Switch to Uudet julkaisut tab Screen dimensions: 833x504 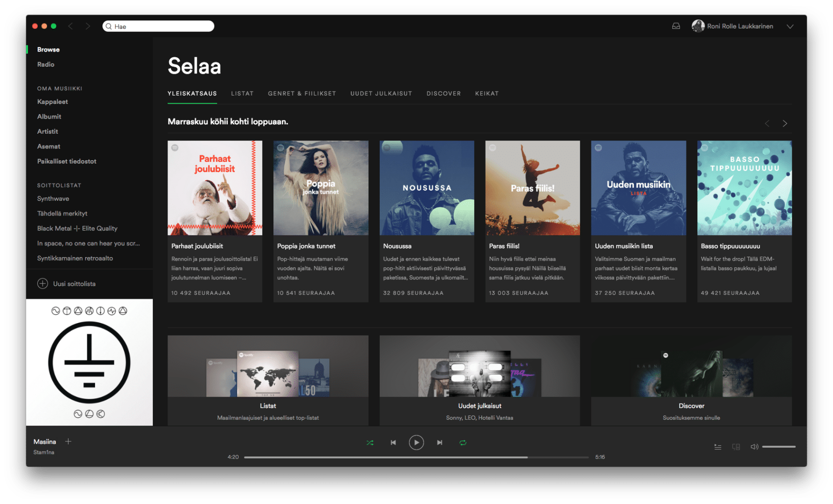(381, 94)
